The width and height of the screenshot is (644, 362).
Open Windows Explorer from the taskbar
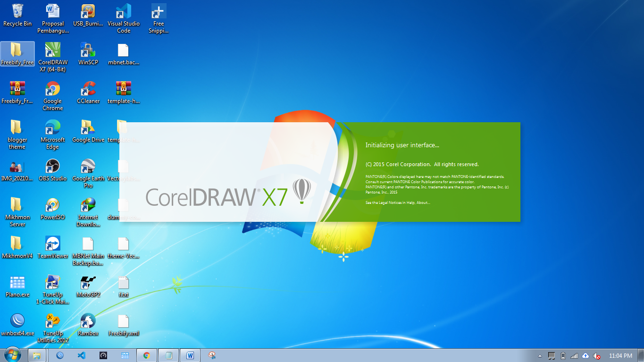click(x=37, y=355)
